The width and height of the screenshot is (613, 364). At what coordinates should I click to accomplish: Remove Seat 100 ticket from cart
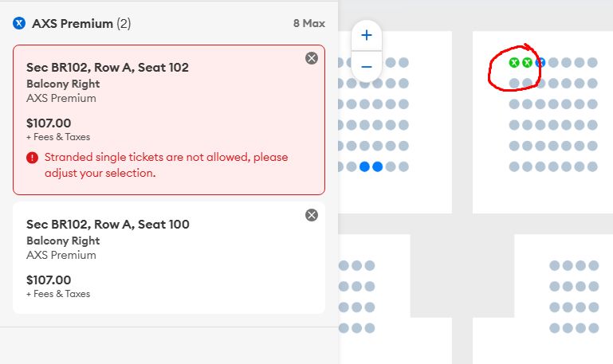(312, 215)
